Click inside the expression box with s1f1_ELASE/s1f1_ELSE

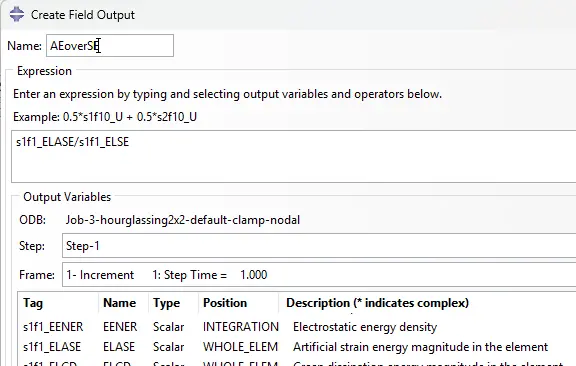point(294,156)
